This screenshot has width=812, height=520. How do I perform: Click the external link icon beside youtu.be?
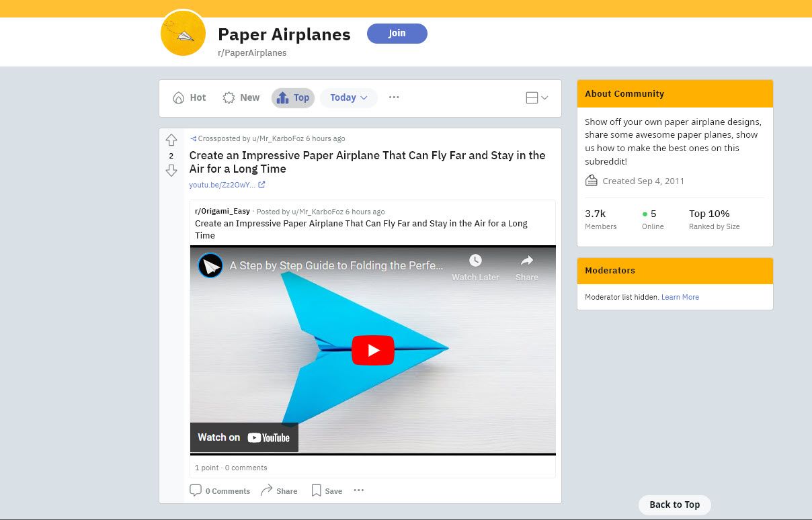(261, 185)
